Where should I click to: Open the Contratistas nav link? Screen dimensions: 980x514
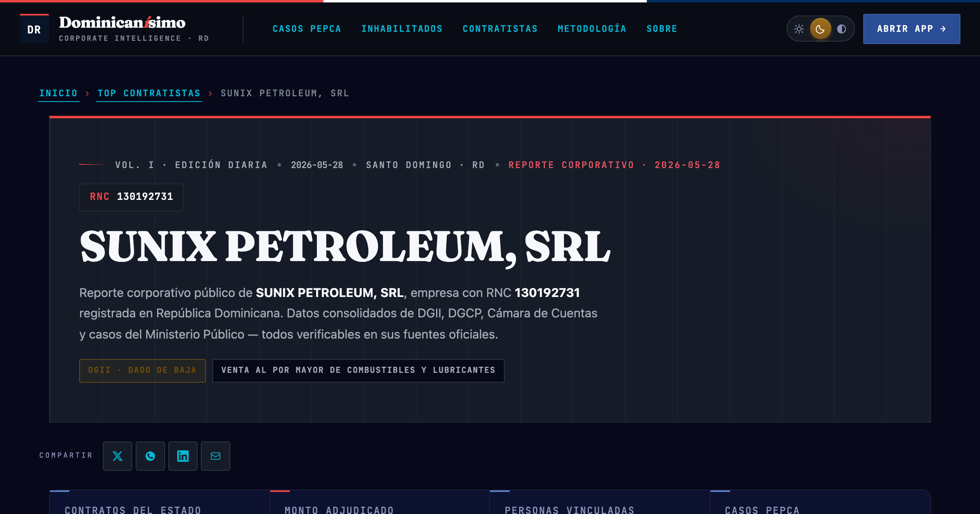coord(500,29)
